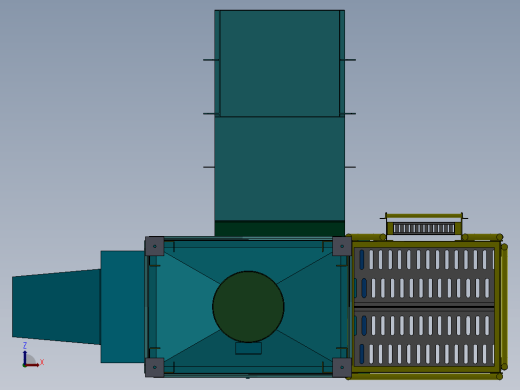Select the small rectangle beneath the circle
Screen dimensions: 520x390
[248, 348]
